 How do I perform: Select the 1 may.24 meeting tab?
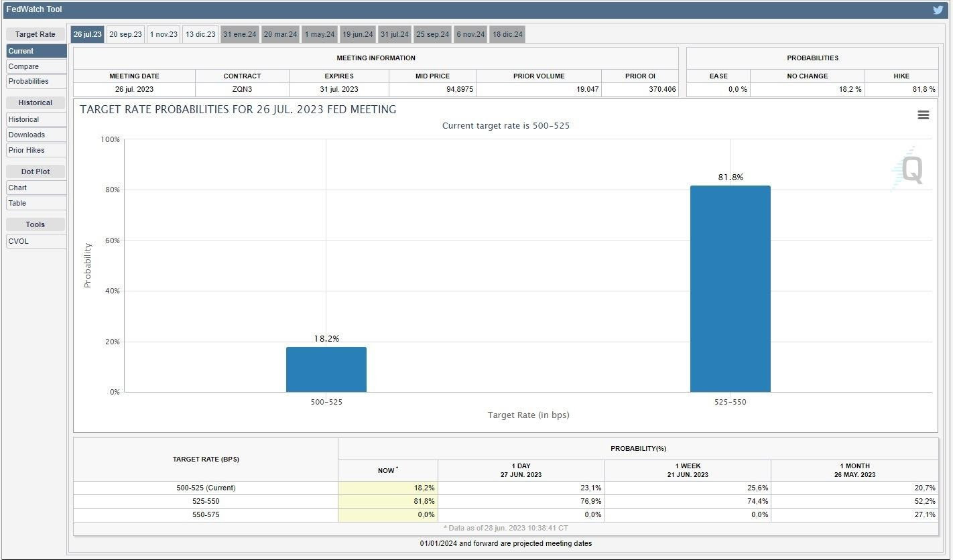320,34
